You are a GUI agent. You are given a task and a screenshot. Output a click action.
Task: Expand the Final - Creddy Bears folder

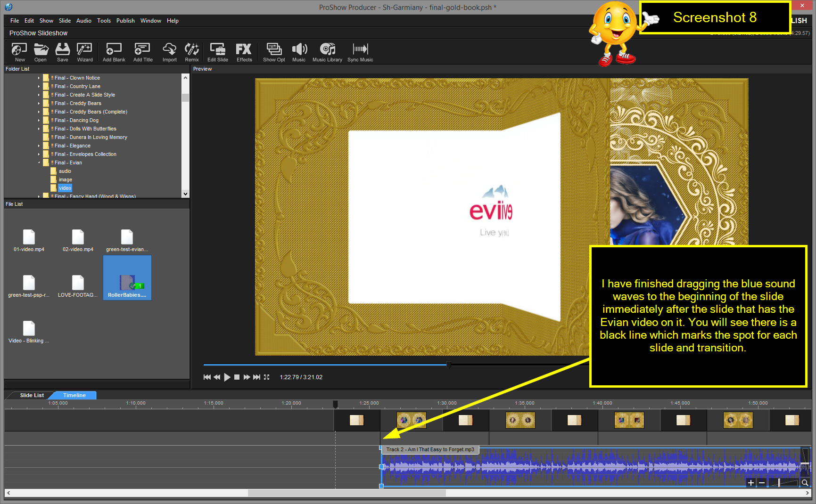(x=39, y=104)
